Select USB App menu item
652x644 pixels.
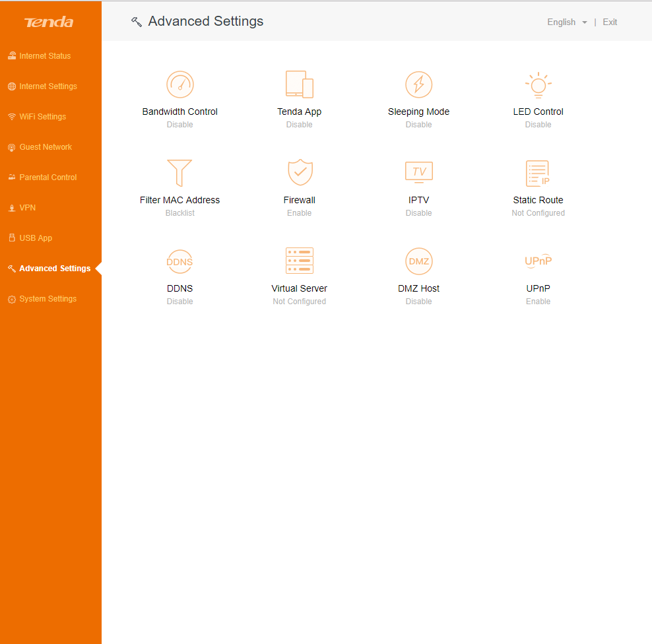point(36,238)
